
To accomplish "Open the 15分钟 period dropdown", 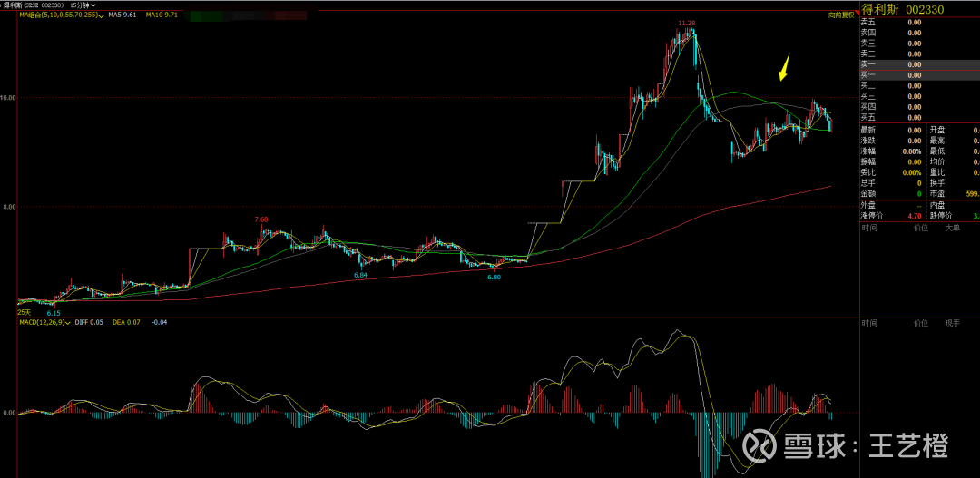I will (x=83, y=5).
